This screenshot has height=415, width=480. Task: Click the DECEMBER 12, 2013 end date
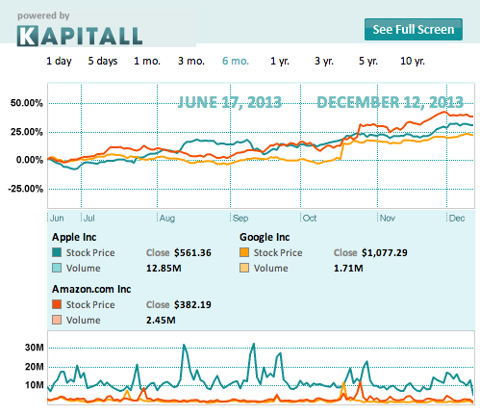(390, 102)
